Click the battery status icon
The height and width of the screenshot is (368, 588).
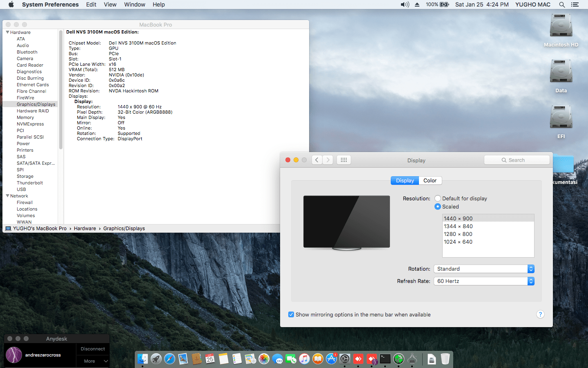pos(444,4)
